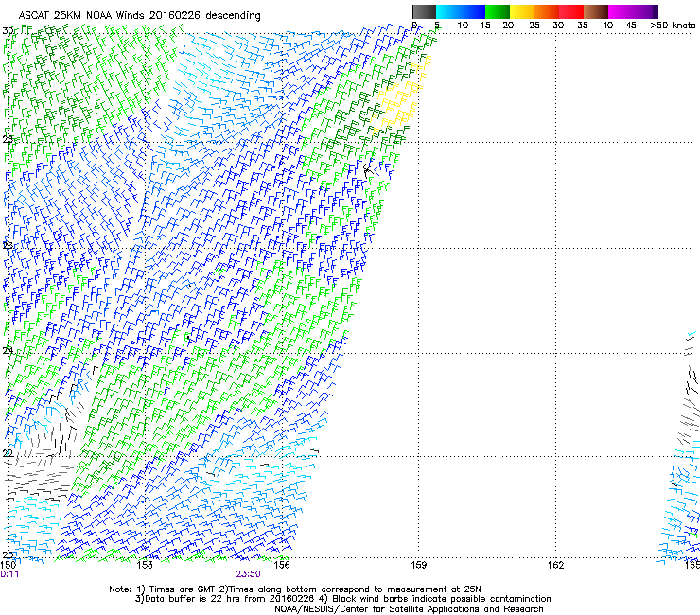700x615 pixels.
Task: Pick the orange 25-30 knots legend segment
Action: (x=547, y=11)
